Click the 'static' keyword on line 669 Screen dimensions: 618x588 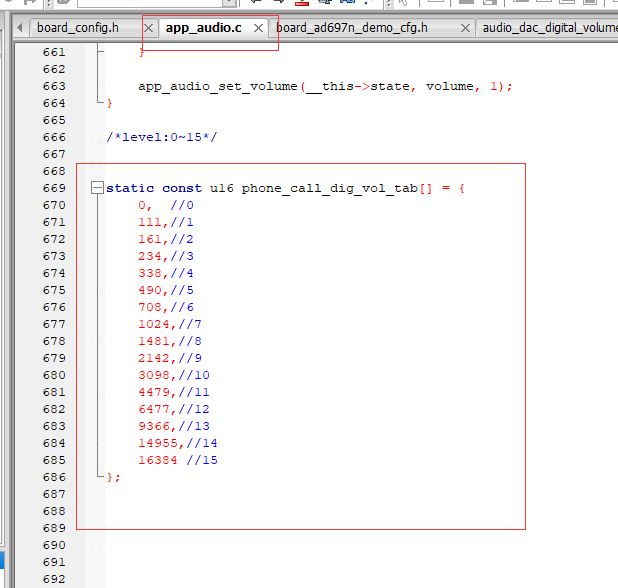pos(130,188)
